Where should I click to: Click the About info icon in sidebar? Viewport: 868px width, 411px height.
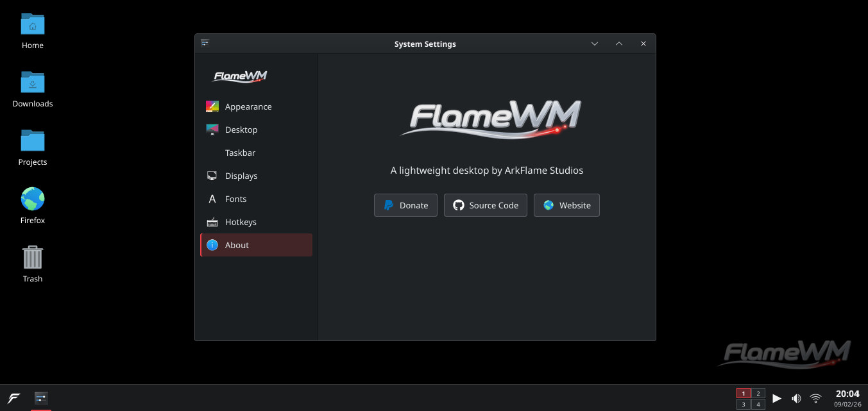[x=212, y=245]
